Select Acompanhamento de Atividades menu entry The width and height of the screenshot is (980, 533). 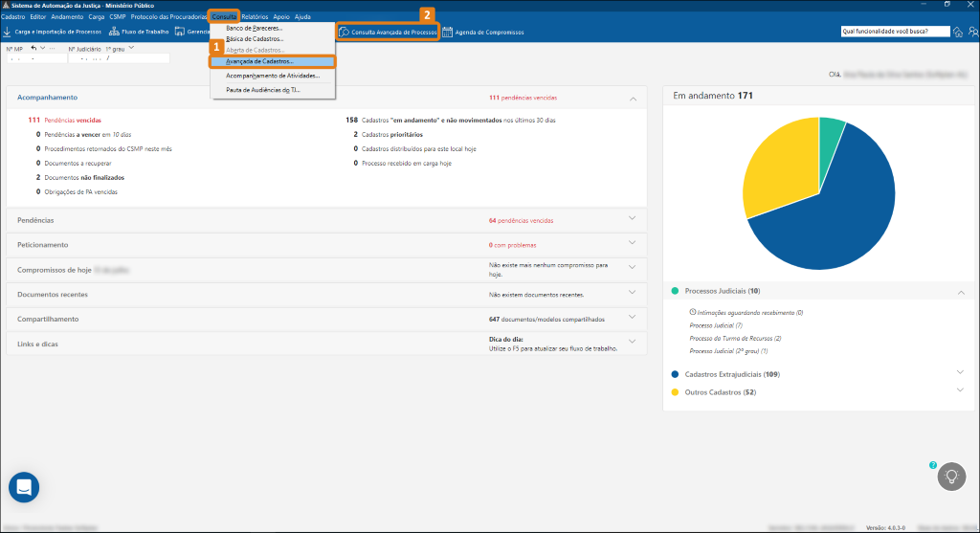[x=273, y=76]
